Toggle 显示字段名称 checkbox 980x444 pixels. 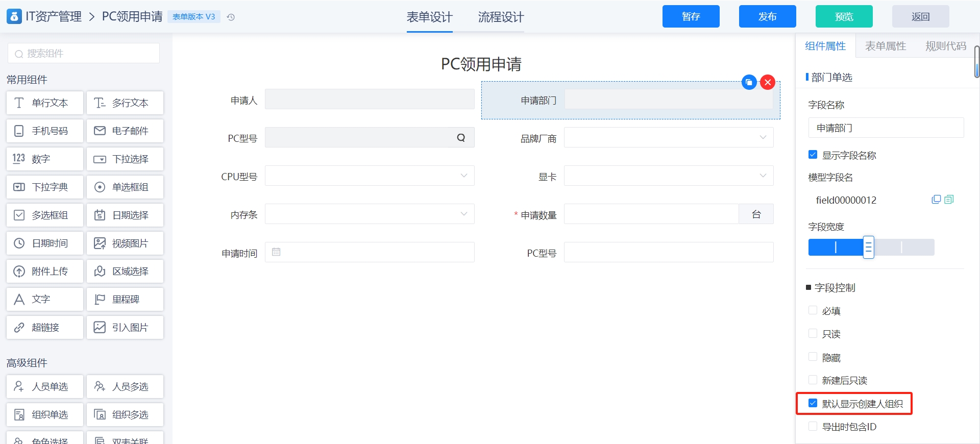[x=813, y=155]
